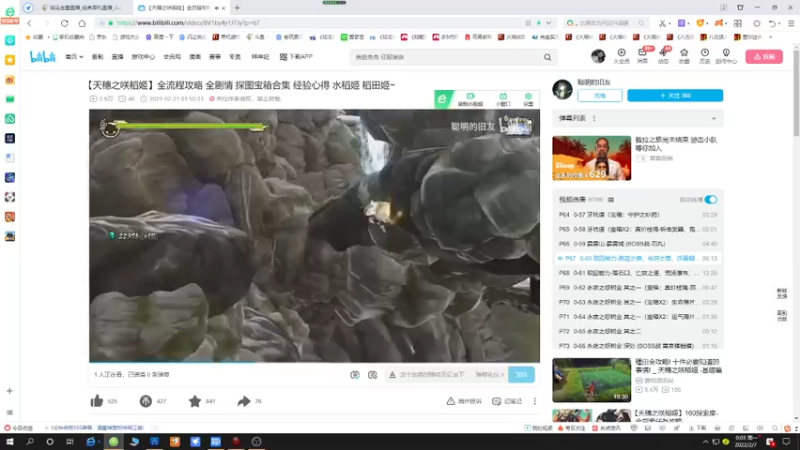Image resolution: width=800 pixels, height=450 pixels.
Task: Click the 小窗口 mini-window icon above video
Action: tap(503, 99)
